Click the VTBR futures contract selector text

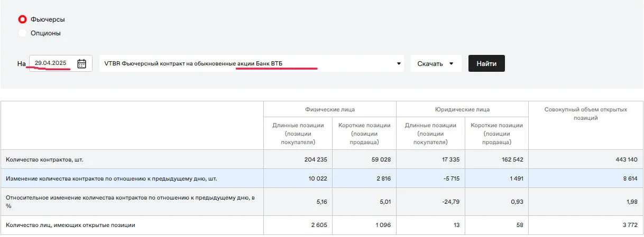194,63
